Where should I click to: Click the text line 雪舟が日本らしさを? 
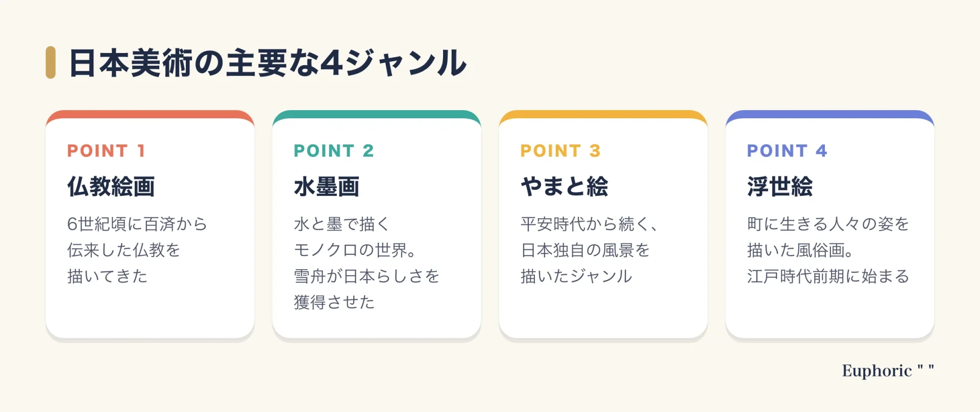(x=366, y=276)
